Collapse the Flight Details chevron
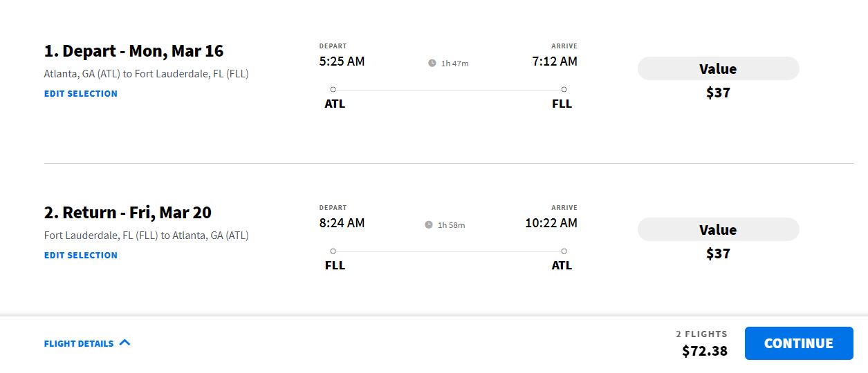 click(x=124, y=343)
